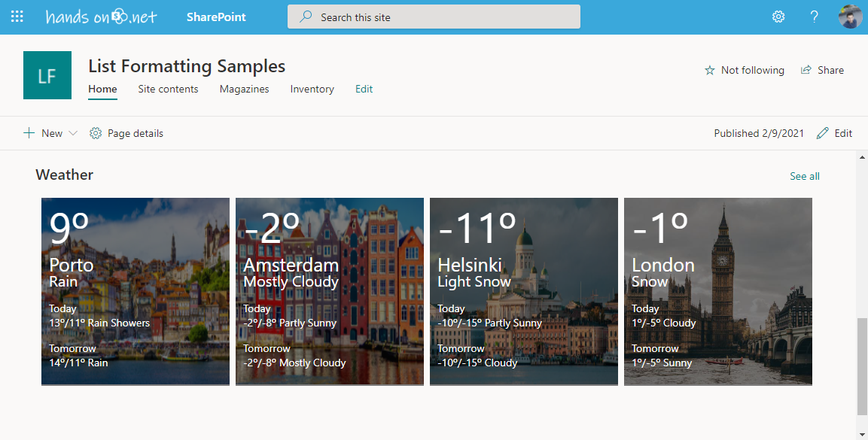
Task: Click the help question mark icon
Action: coord(814,17)
